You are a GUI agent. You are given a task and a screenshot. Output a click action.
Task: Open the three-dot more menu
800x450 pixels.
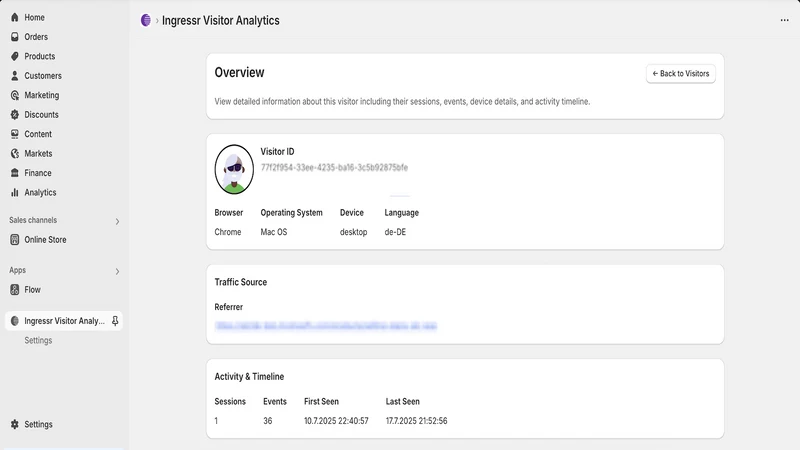tap(784, 20)
